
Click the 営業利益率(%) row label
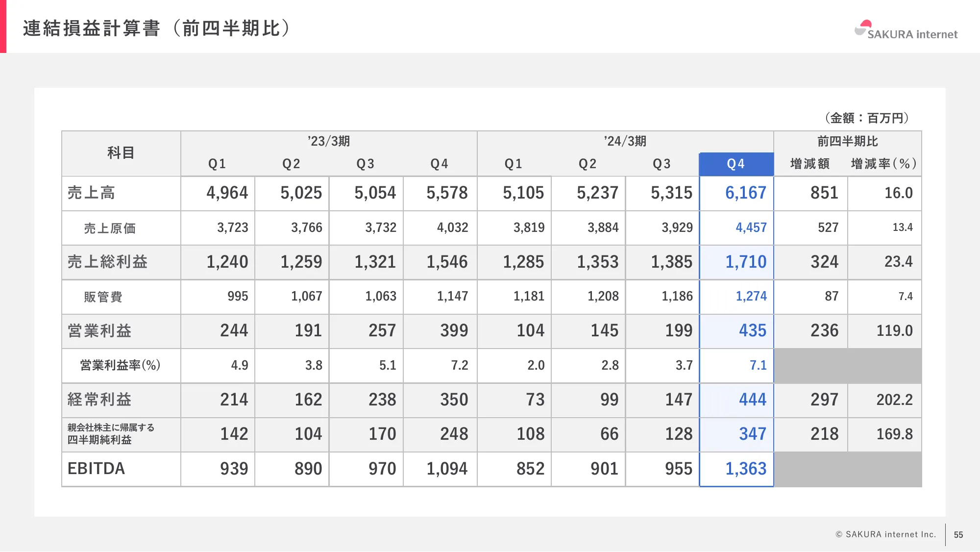click(120, 366)
